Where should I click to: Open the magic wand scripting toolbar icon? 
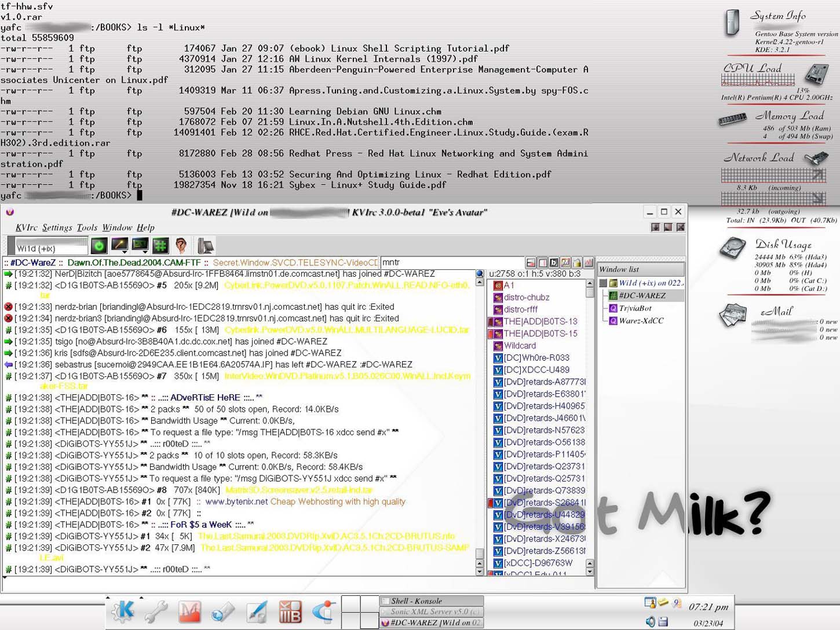pos(119,246)
